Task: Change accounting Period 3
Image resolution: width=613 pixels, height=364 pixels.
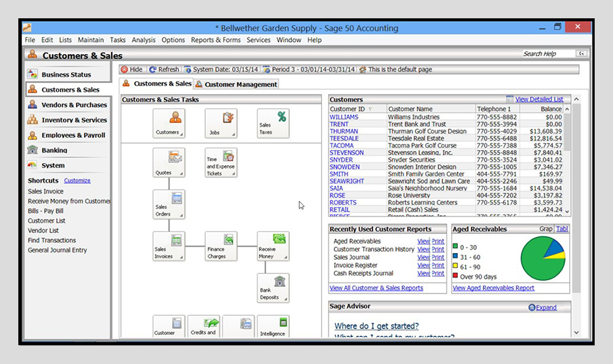Action: 309,70
